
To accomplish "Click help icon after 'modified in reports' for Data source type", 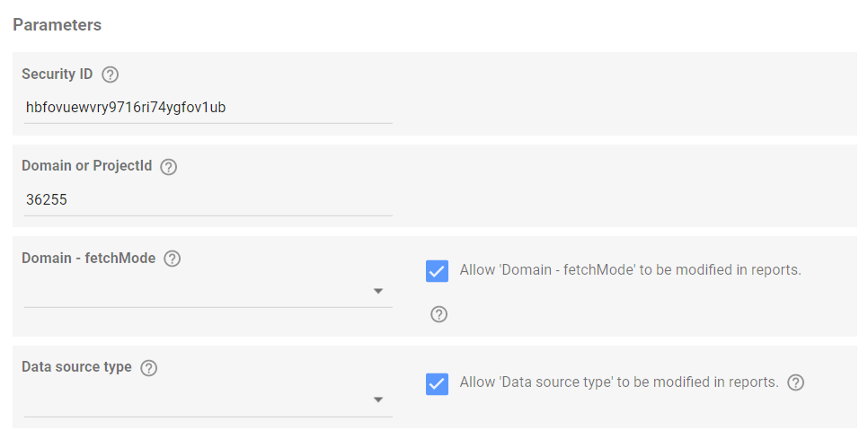I will tap(795, 382).
